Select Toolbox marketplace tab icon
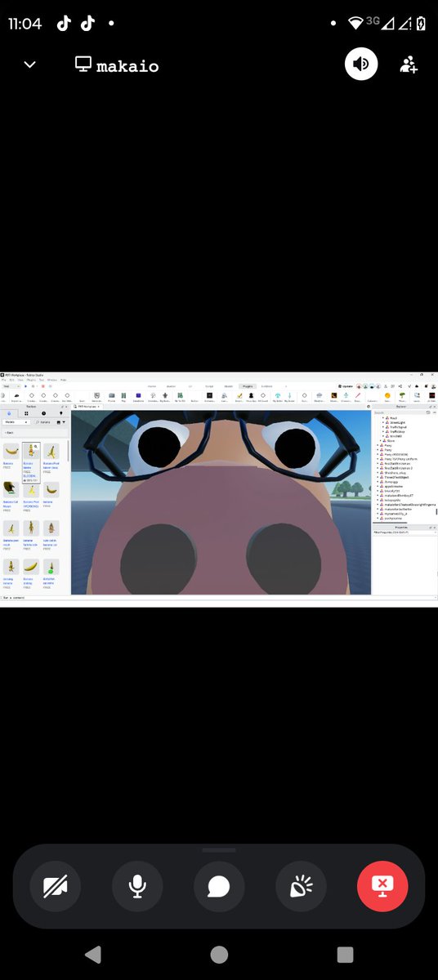The width and height of the screenshot is (438, 980). click(9, 413)
